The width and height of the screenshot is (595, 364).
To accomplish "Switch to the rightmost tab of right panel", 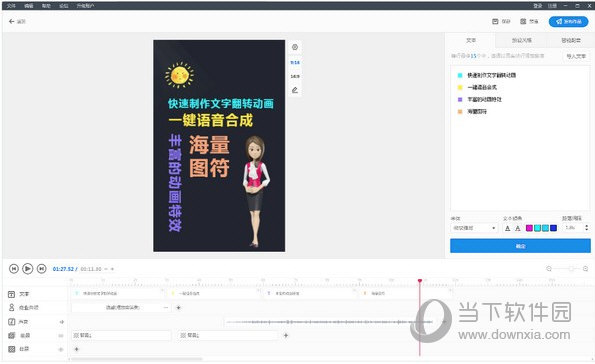I will 570,40.
